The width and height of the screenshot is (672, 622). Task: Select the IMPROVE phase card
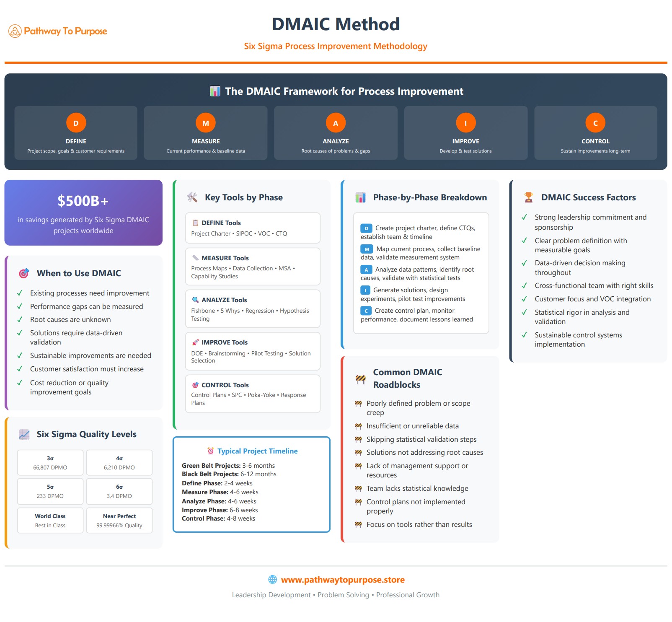pyautogui.click(x=465, y=132)
